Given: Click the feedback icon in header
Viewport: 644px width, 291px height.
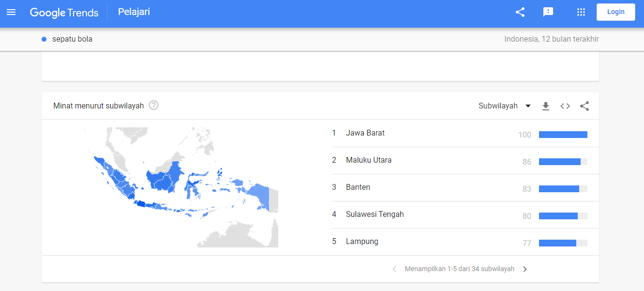Looking at the screenshot, I should pyautogui.click(x=548, y=12).
